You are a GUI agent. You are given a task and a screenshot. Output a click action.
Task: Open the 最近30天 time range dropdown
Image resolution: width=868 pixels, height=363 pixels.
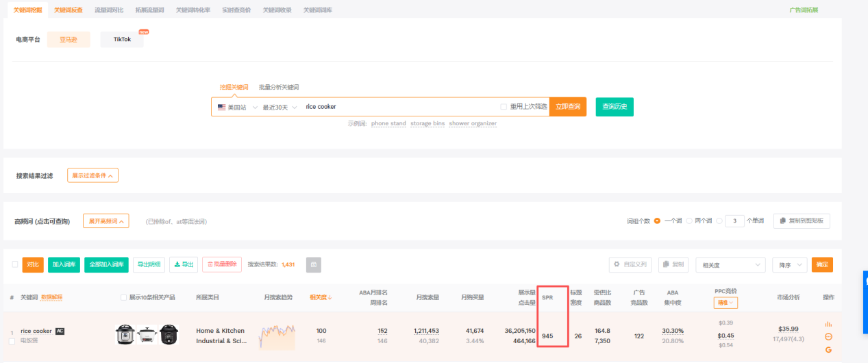(x=280, y=107)
